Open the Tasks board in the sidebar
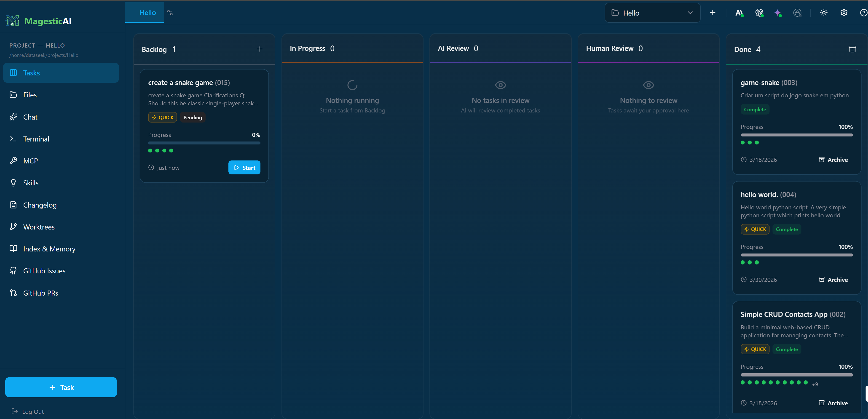This screenshot has height=419, width=868. point(61,73)
